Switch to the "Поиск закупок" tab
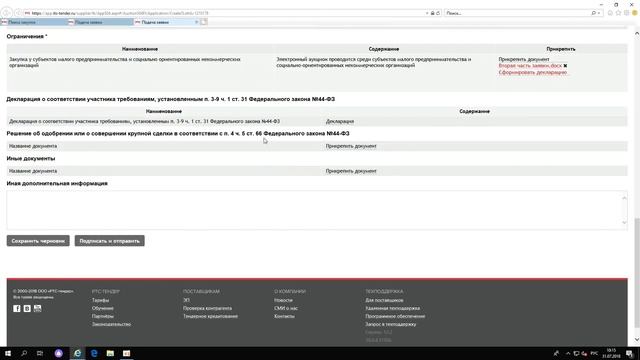The width and height of the screenshot is (640, 360). [x=33, y=22]
